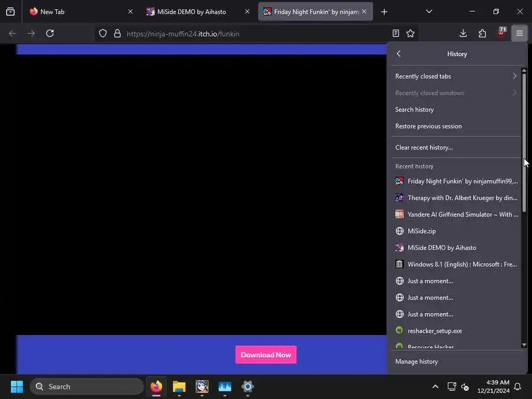Open the anime character taskbar app
This screenshot has width=532, height=399.
click(202, 387)
